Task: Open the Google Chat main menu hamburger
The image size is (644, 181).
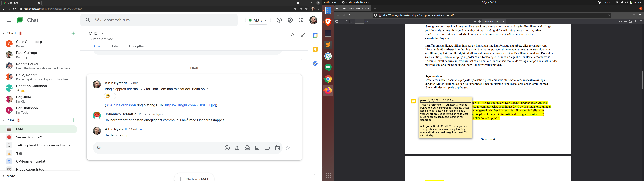Action: (x=9, y=20)
